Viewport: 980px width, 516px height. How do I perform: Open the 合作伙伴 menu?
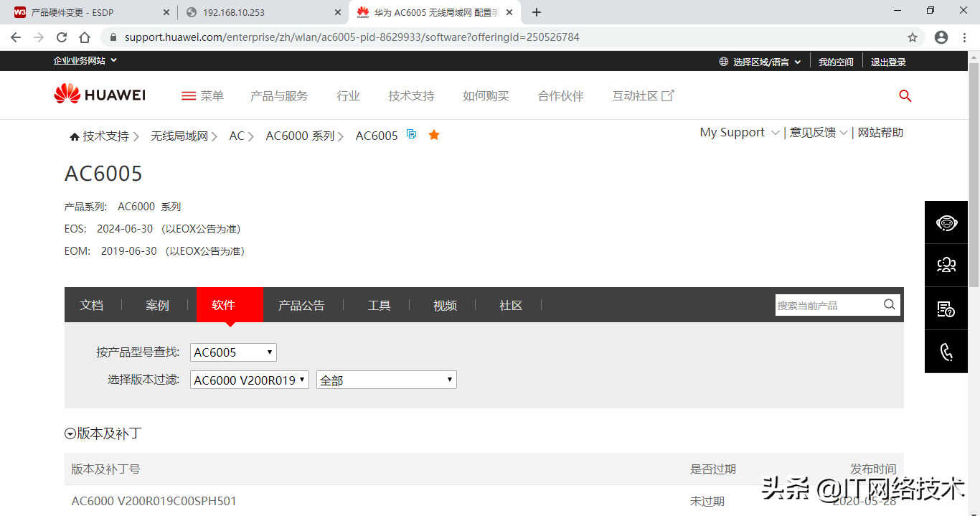point(560,95)
